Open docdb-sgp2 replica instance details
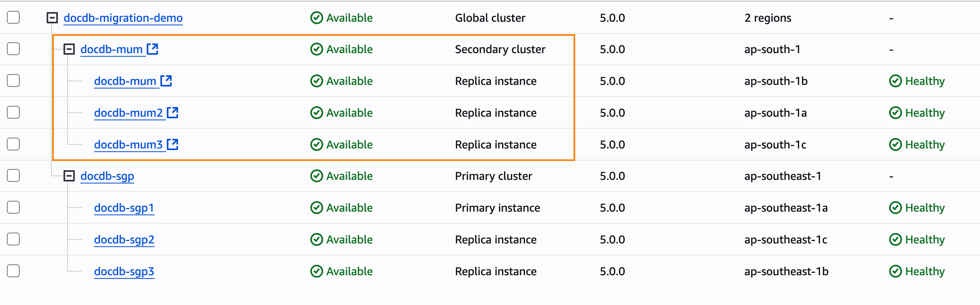This screenshot has height=305, width=980. (124, 239)
